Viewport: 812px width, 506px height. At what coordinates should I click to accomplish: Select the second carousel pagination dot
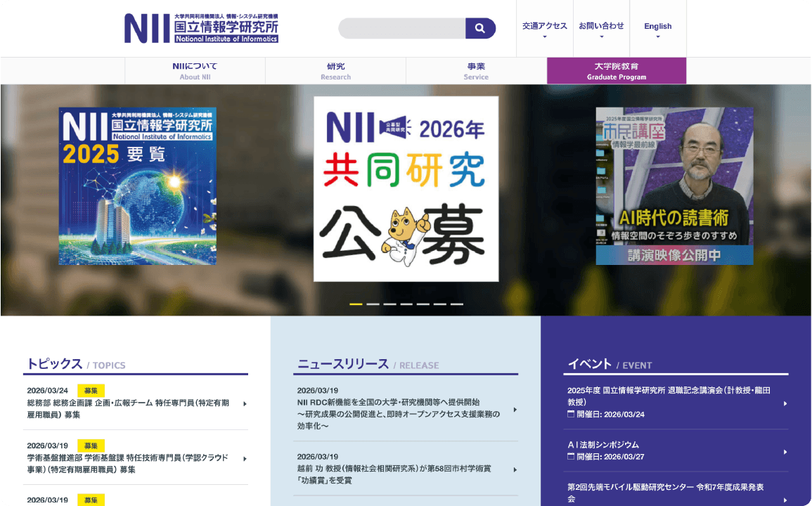tap(372, 302)
